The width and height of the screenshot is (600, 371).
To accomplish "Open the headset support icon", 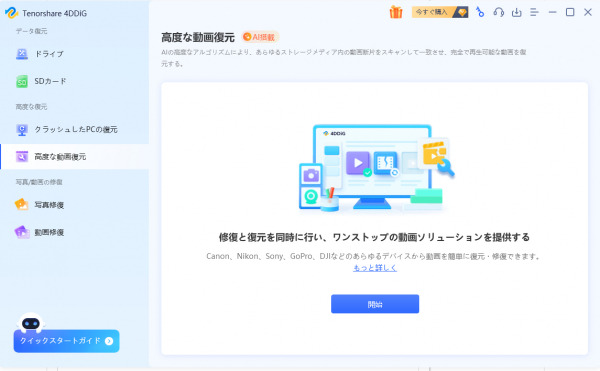I will coord(498,12).
